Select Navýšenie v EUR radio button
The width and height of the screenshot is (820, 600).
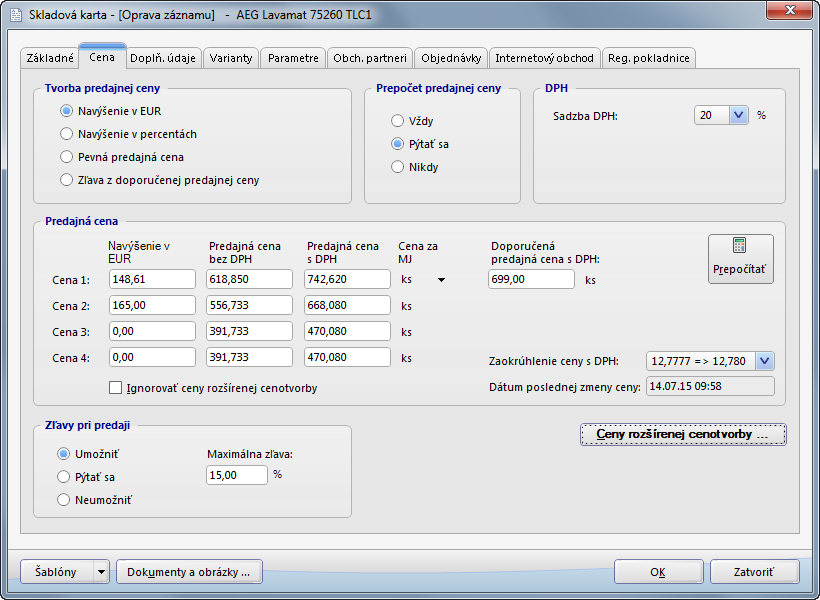tap(66, 111)
